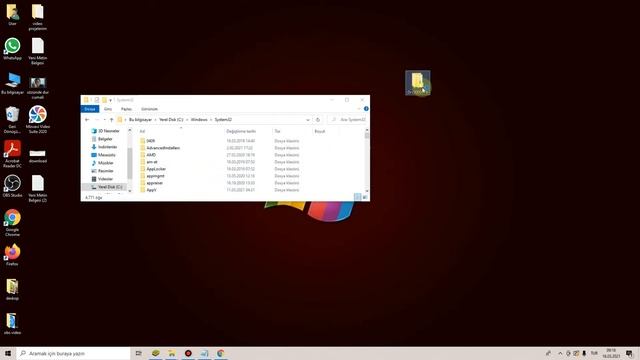Select the video thumbnail file on desktop
640x360 pixels.
(x=38, y=87)
